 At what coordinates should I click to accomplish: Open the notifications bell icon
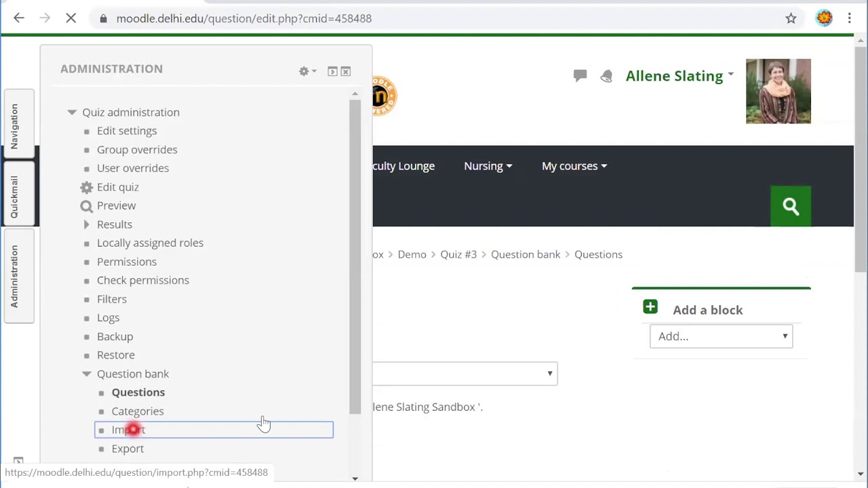[x=606, y=76]
